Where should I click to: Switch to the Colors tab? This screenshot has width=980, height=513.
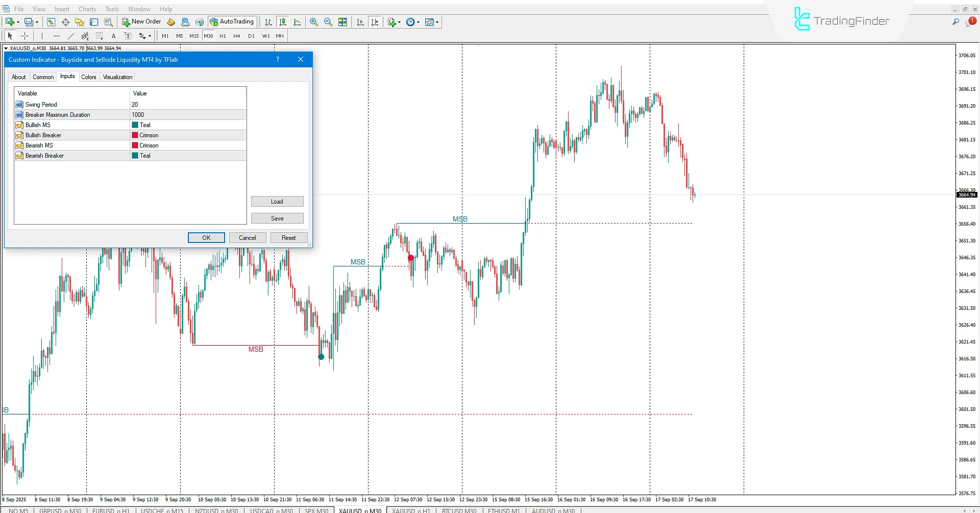89,77
